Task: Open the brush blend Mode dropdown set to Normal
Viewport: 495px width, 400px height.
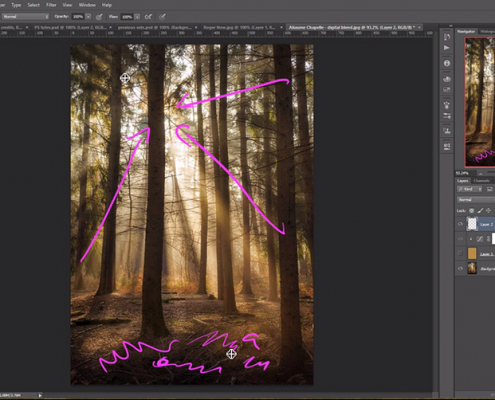Action: coord(25,17)
